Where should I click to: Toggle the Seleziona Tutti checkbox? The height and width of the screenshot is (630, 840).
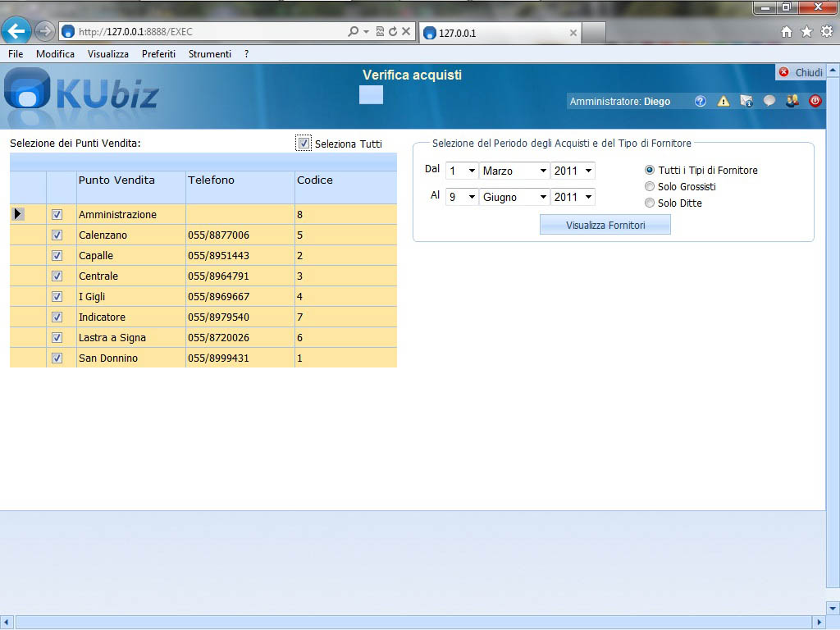[304, 144]
